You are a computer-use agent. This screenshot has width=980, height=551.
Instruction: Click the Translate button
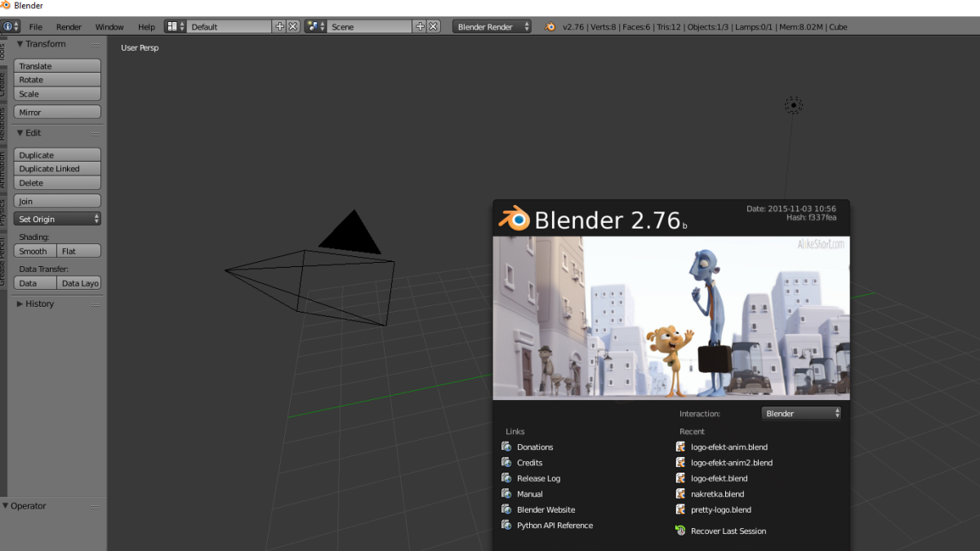(56, 65)
